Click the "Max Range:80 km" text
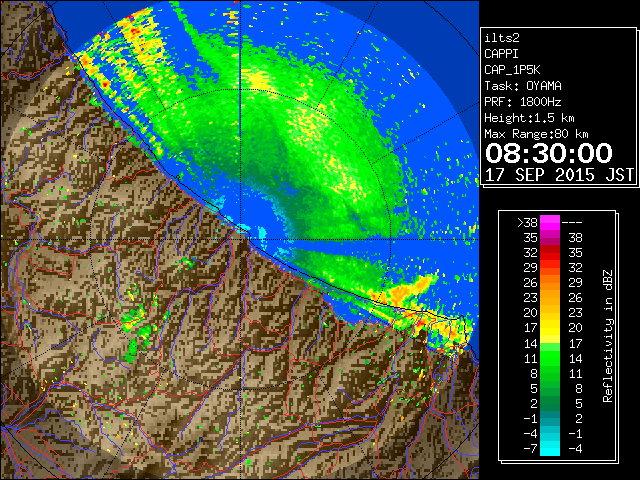 (x=536, y=134)
